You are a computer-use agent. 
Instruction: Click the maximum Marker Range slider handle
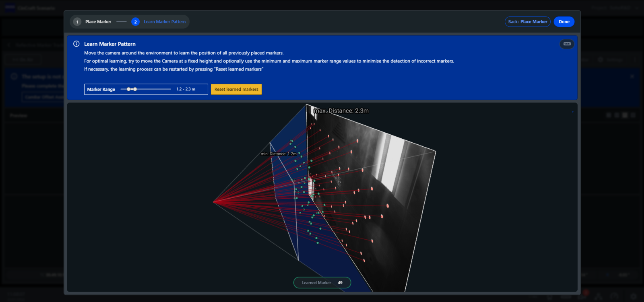click(135, 89)
